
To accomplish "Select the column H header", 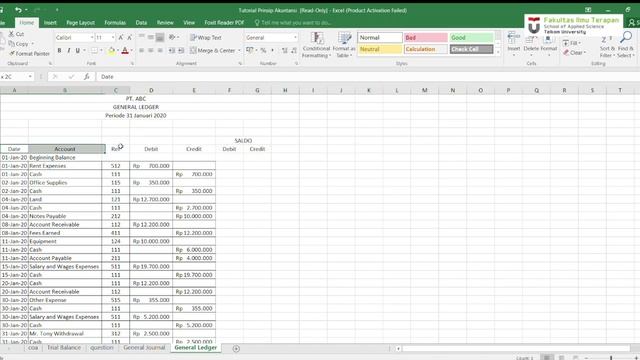I will [x=285, y=90].
